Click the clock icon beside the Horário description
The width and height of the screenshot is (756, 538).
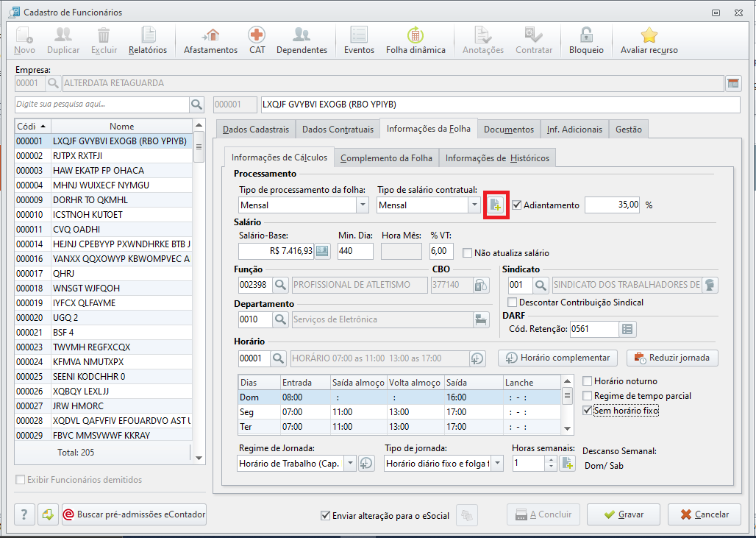click(x=477, y=358)
